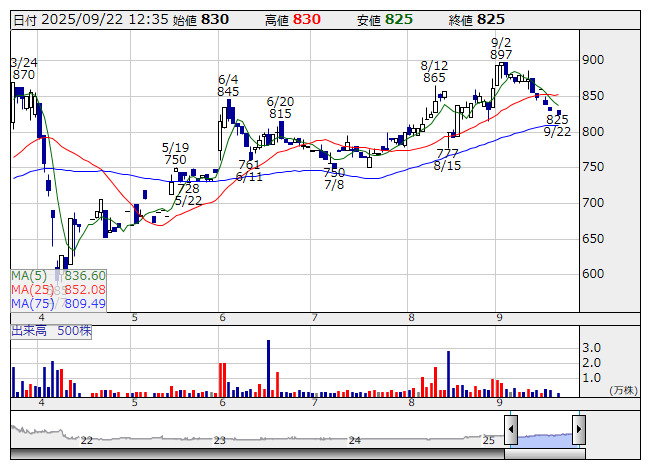The height and width of the screenshot is (470, 653).
Task: Click year 22 in the overview timeline
Action: click(87, 440)
